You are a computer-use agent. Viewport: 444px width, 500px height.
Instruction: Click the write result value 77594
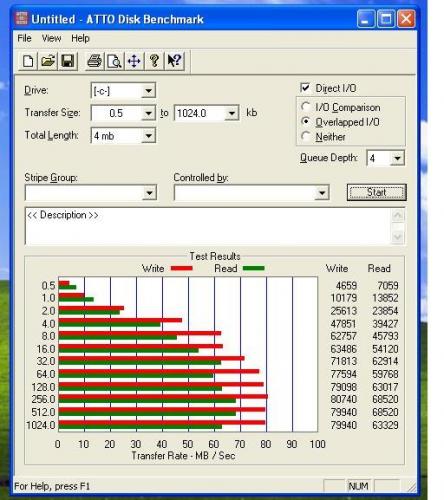344,374
